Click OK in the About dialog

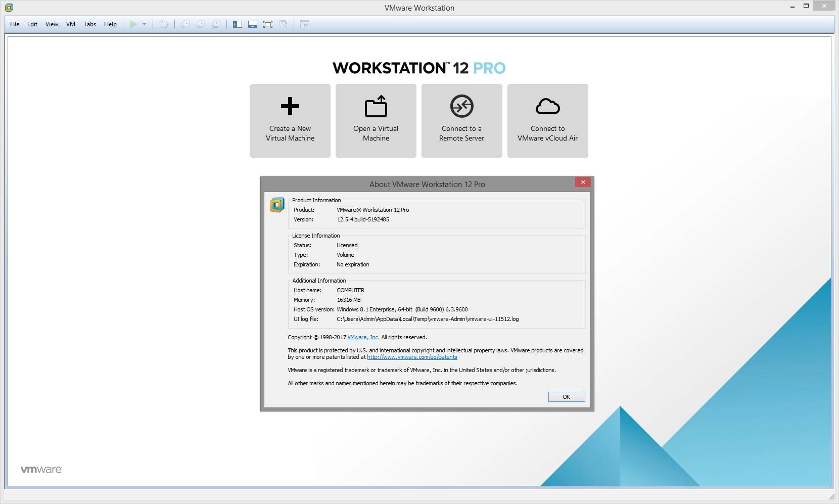(567, 397)
